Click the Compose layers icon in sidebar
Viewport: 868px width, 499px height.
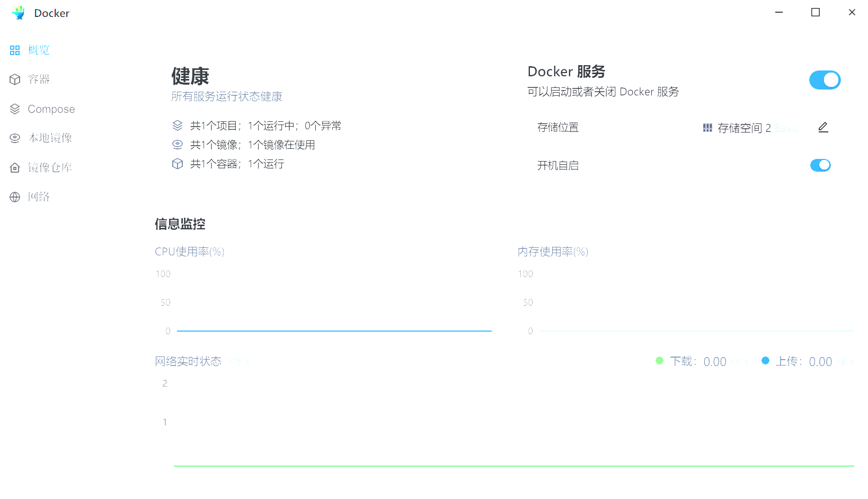tap(15, 109)
